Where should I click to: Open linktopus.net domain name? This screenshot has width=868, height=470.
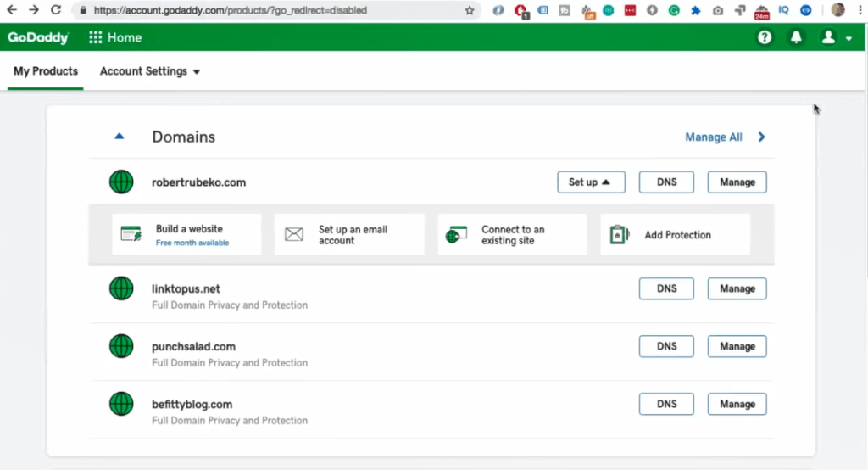coord(186,288)
